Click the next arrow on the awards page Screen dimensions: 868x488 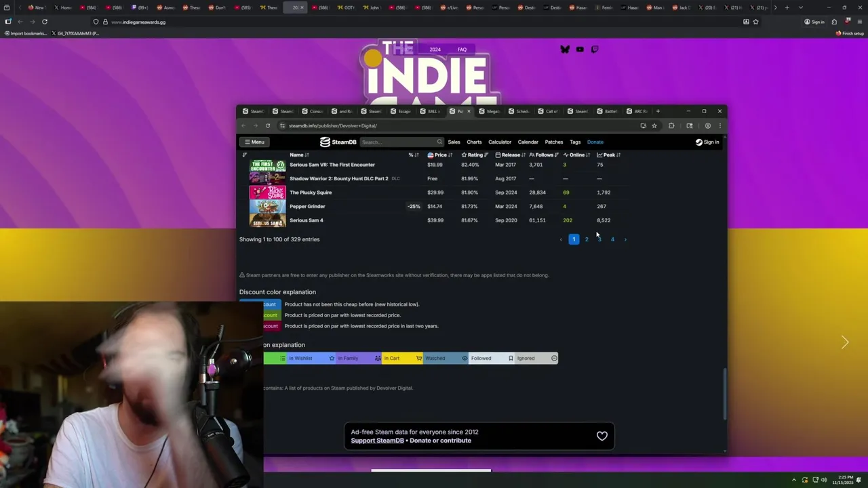click(845, 343)
